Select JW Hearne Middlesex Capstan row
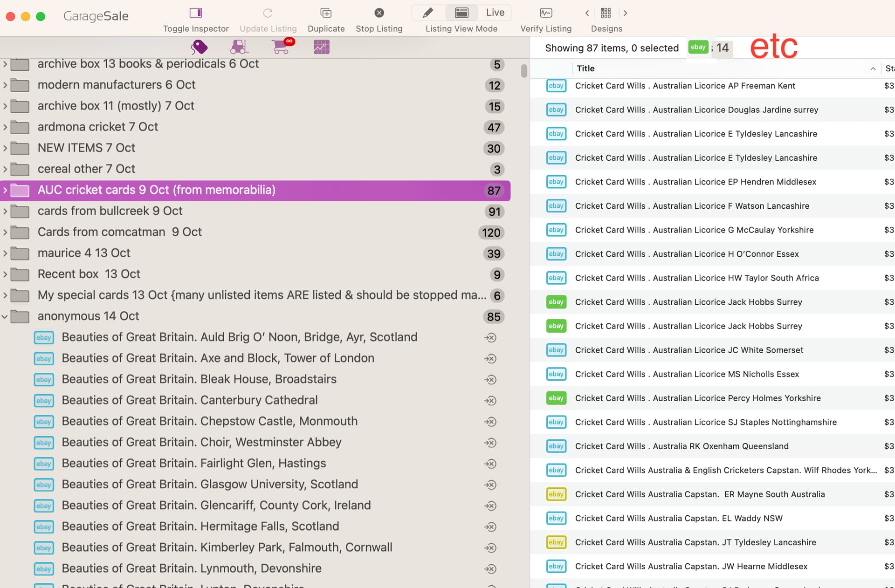895x588 pixels. (x=712, y=567)
